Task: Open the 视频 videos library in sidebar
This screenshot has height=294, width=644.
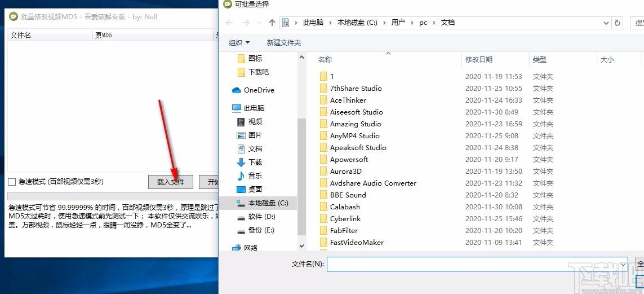Action: (x=255, y=121)
